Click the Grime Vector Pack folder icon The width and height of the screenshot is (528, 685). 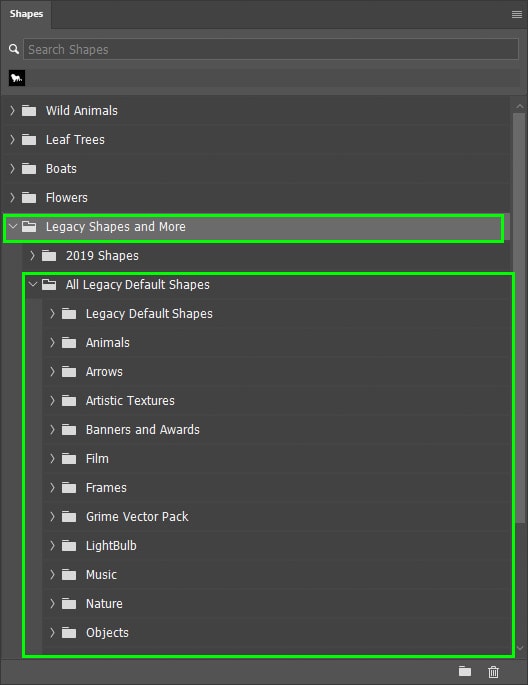[69, 516]
